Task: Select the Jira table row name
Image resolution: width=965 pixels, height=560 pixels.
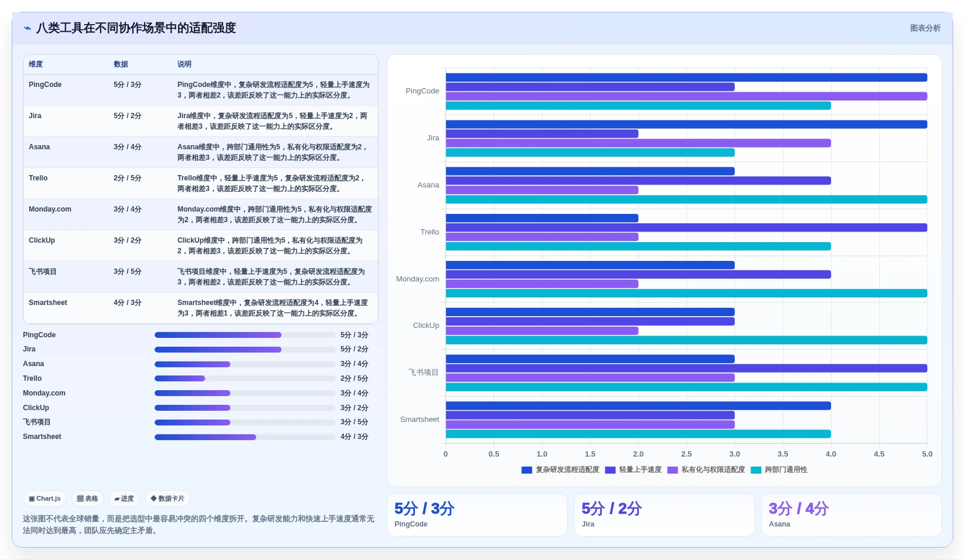Action: (35, 116)
